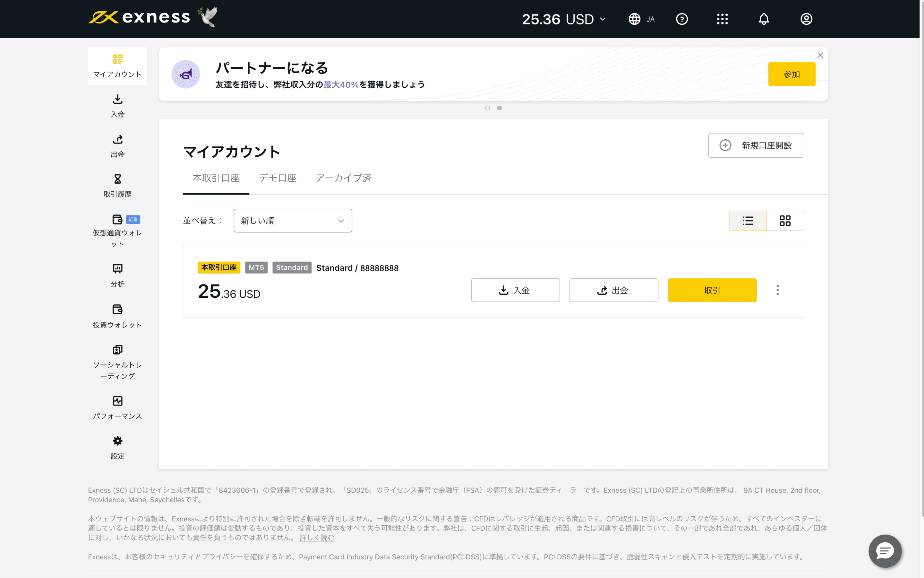The height and width of the screenshot is (578, 924).
Task: Open the 25.36 USD balance dropdown
Action: (x=564, y=19)
